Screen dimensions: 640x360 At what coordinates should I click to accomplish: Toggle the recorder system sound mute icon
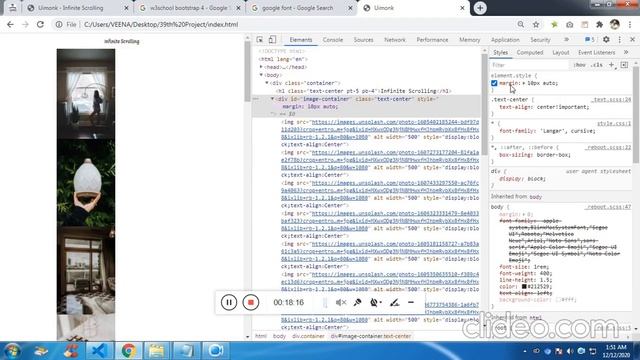(x=341, y=302)
